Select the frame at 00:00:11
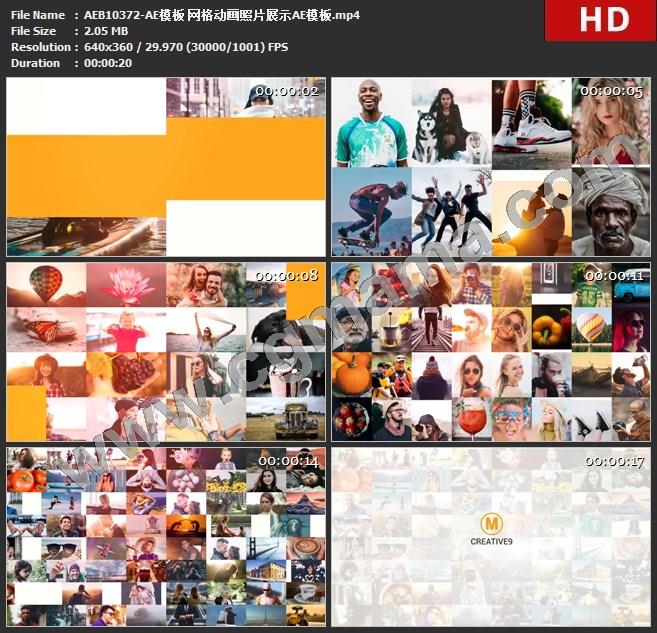This screenshot has width=657, height=633. point(490,351)
